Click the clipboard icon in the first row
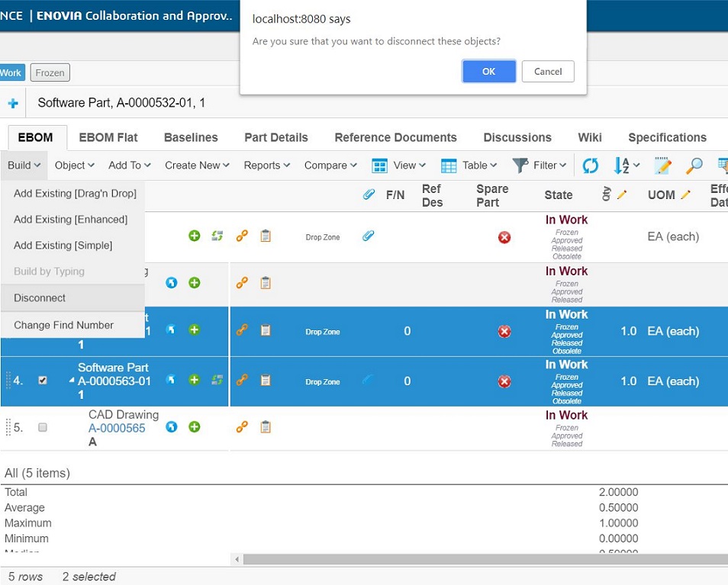 coord(266,236)
